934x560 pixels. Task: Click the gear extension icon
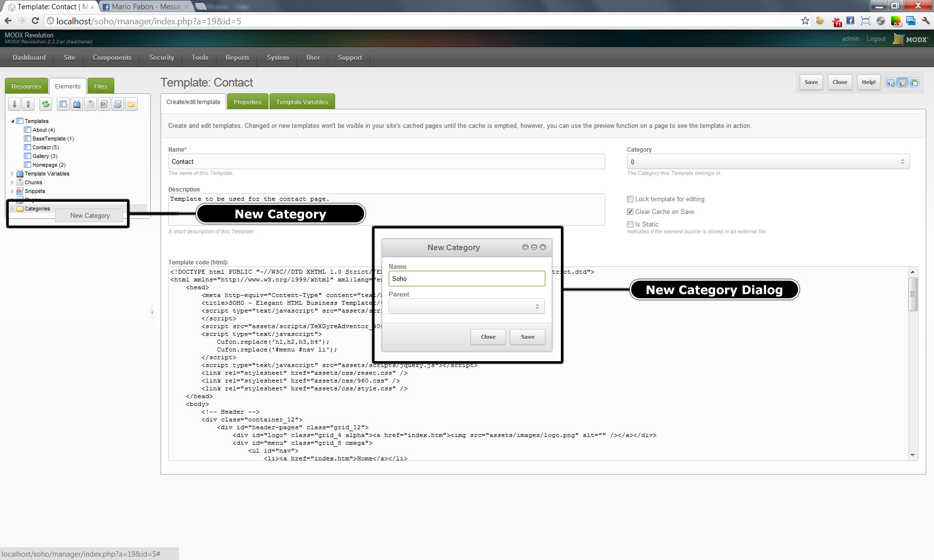coord(880,20)
